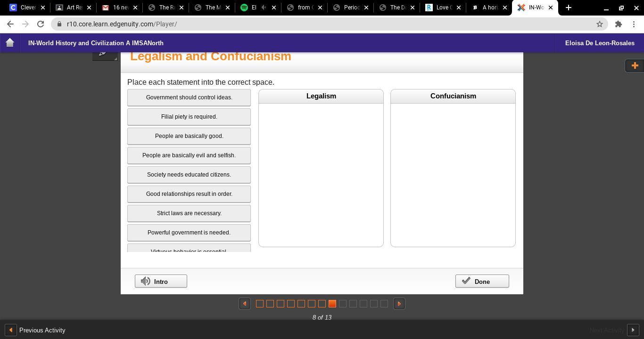Bookmark this page with the star
Viewport: 644px width, 339px height.
click(600, 24)
